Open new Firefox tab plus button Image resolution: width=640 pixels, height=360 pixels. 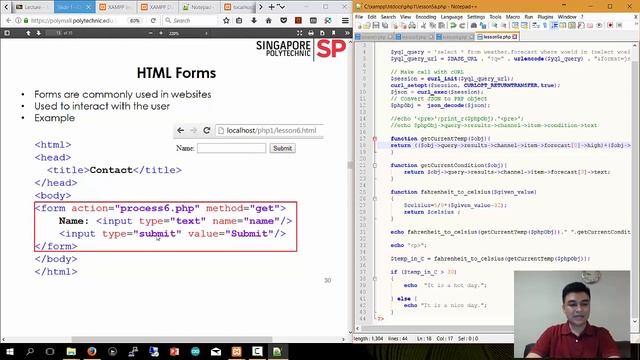[x=271, y=7]
